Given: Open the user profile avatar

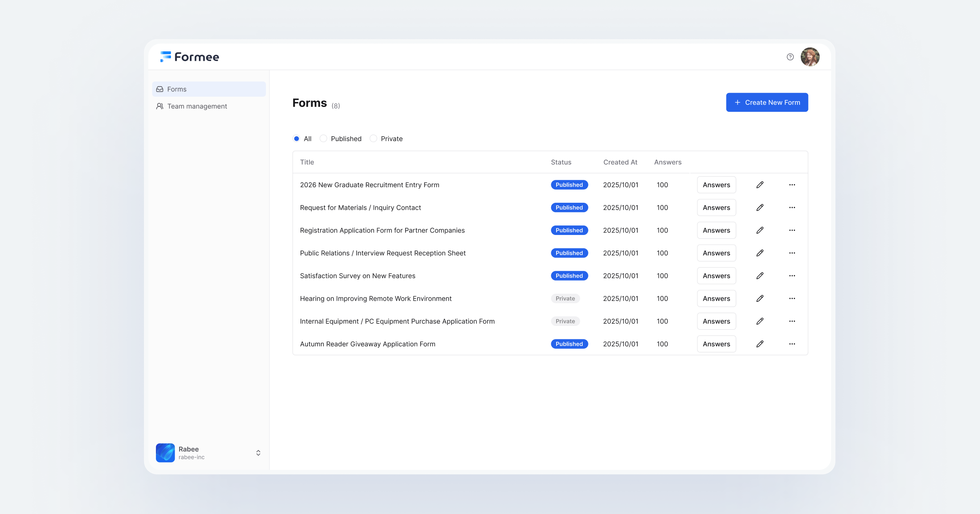Looking at the screenshot, I should (810, 57).
